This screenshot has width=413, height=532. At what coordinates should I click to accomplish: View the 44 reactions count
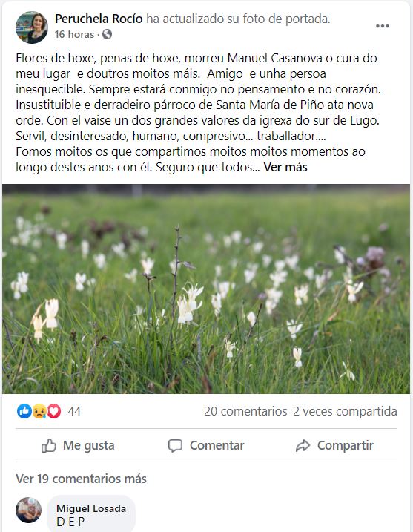point(74,411)
